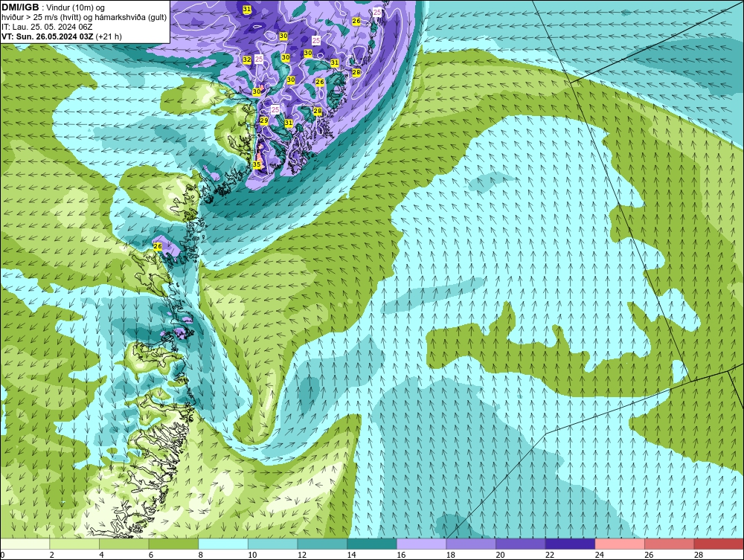This screenshot has height=560, width=744.
Task: Click legend scale number "0"
Action: pyautogui.click(x=2, y=555)
